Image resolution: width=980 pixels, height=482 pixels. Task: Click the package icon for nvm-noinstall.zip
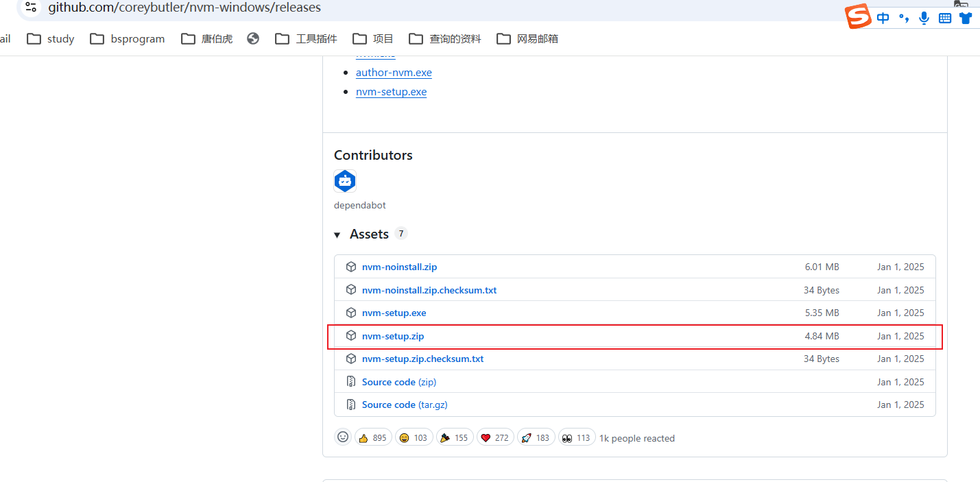(x=351, y=267)
